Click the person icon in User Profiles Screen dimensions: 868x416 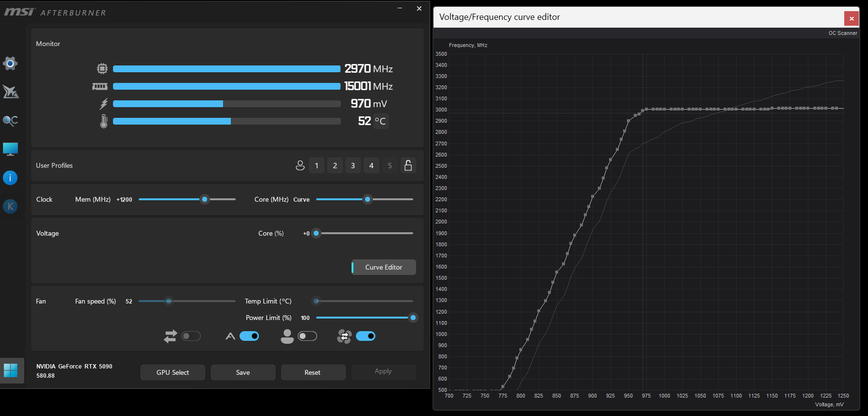(x=300, y=166)
